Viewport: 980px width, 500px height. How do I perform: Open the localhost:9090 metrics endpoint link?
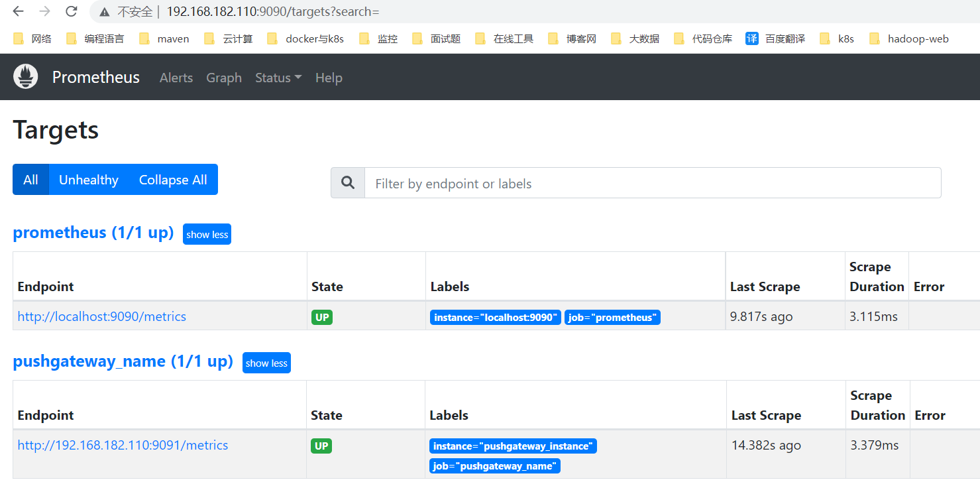point(101,316)
